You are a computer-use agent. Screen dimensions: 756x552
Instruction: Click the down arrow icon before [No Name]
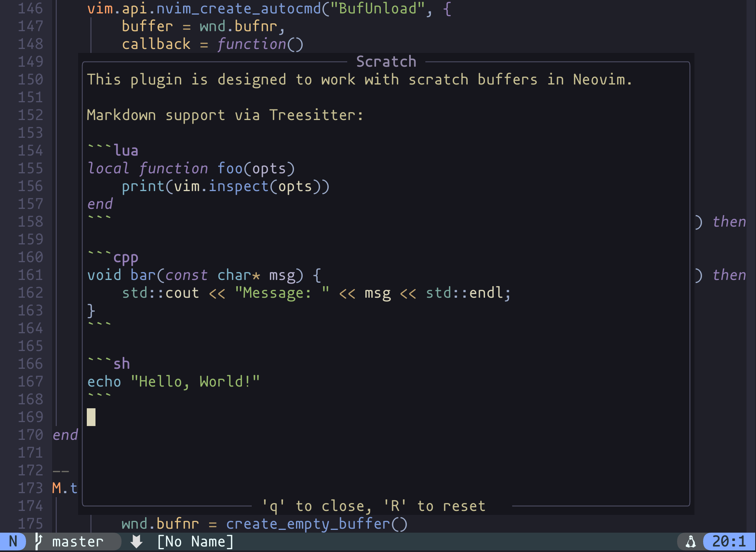coord(137,541)
